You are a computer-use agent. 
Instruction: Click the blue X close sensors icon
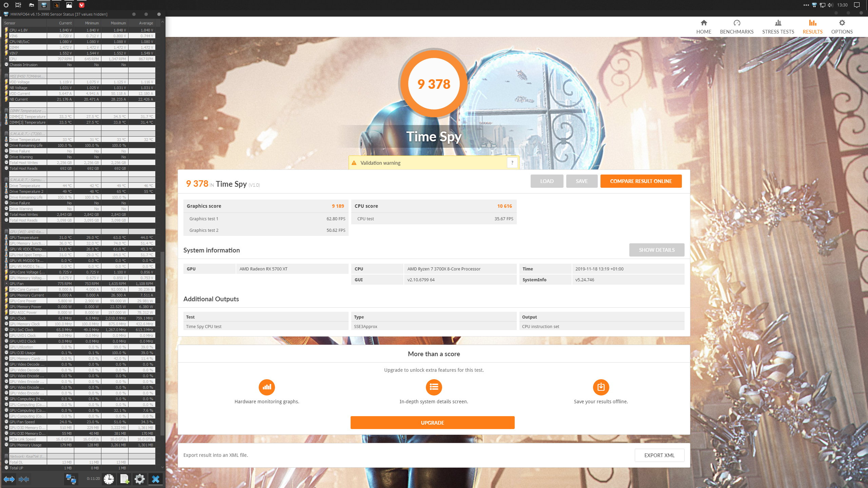(156, 479)
